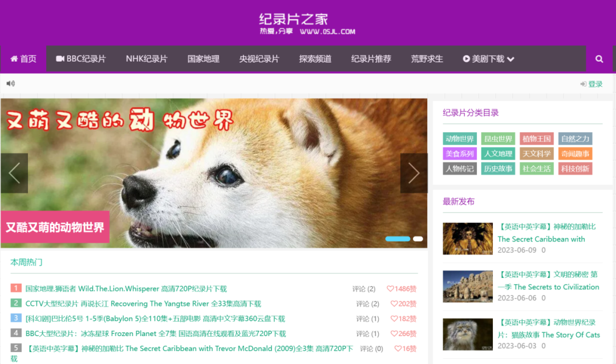This screenshot has width=616, height=364.
Task: Open BBC纪录片 menu item
Action: (x=81, y=59)
